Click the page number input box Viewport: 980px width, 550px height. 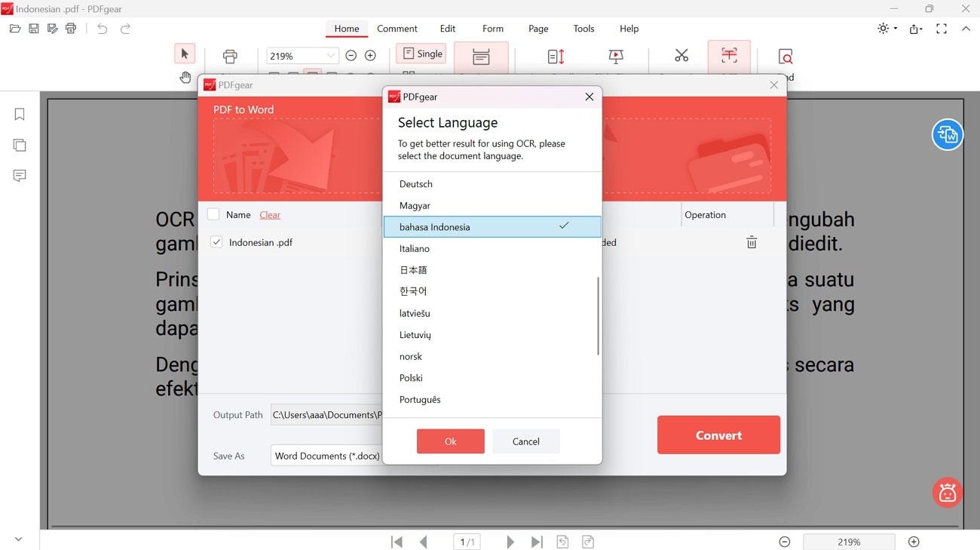[467, 542]
